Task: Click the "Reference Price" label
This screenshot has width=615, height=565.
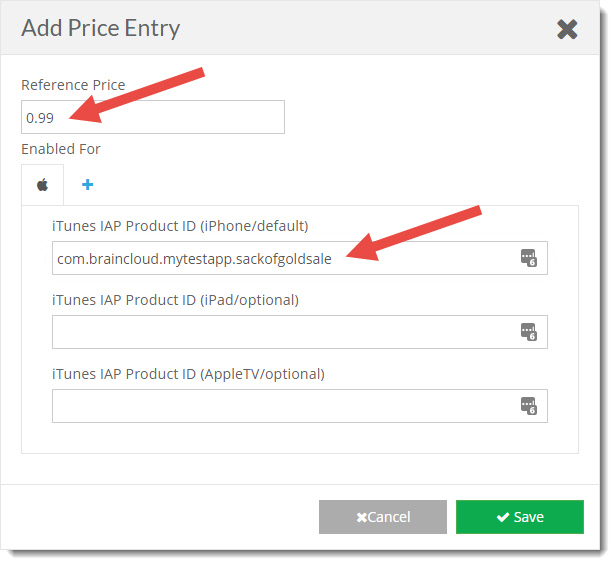Action: [x=73, y=85]
